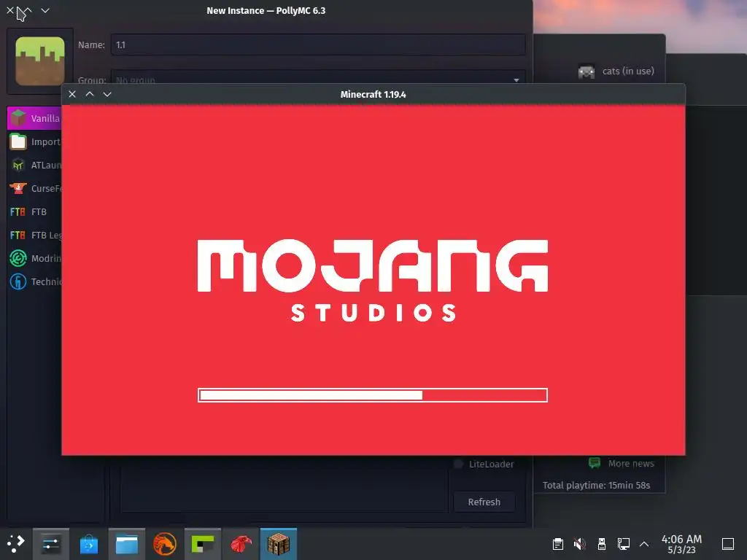Select the LiteLoader radio button

tap(458, 464)
